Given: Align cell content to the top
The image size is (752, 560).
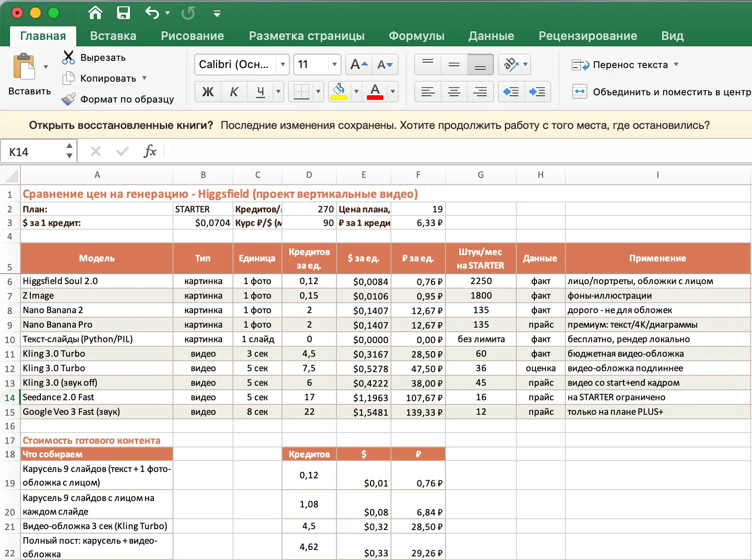Looking at the screenshot, I should pos(428,64).
